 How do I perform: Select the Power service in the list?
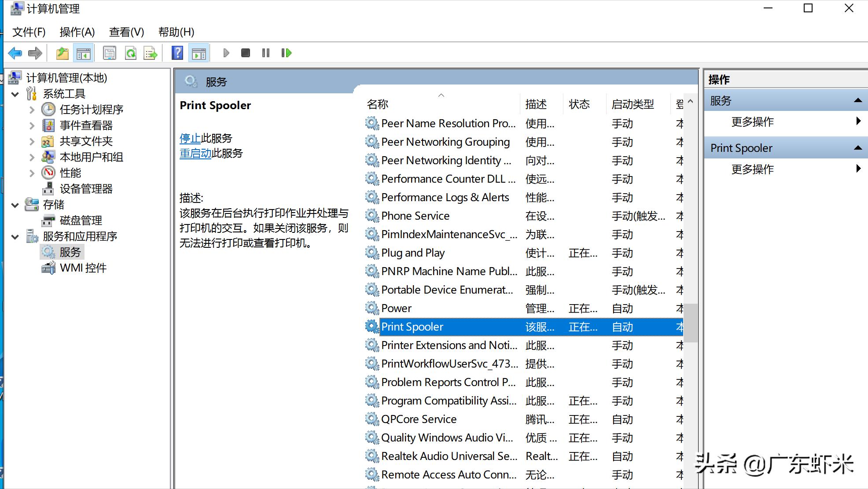[x=396, y=308]
